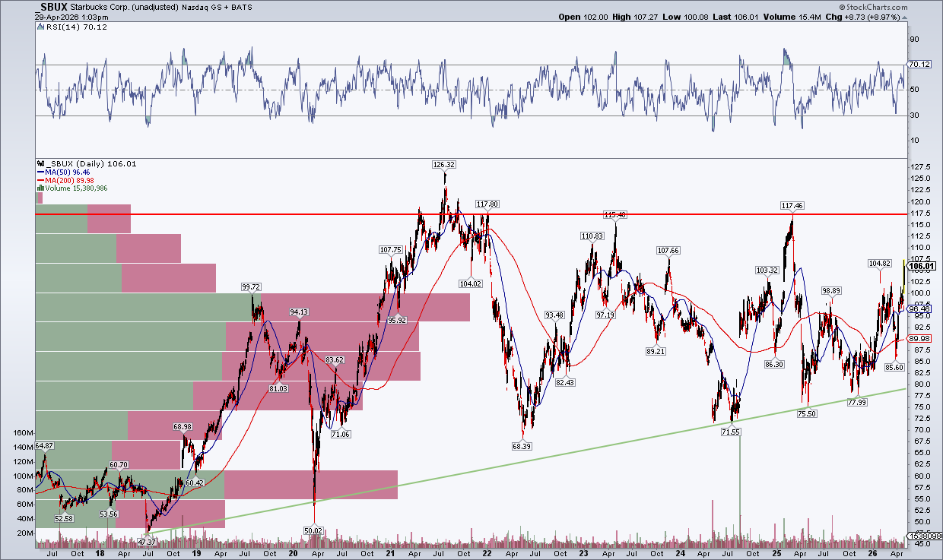This screenshot has height=560, width=943.
Task: Select the candlestick icon beside _SBUX (Daily)
Action: point(40,162)
